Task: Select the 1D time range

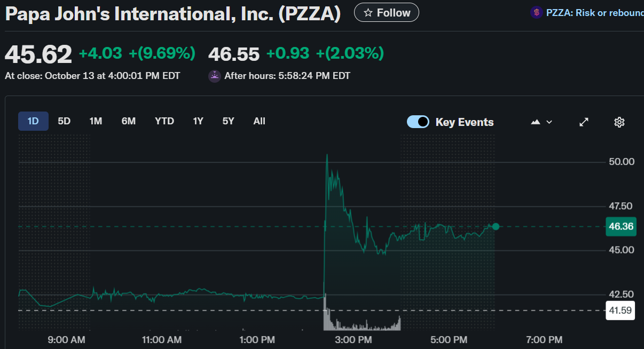Action: pyautogui.click(x=33, y=121)
